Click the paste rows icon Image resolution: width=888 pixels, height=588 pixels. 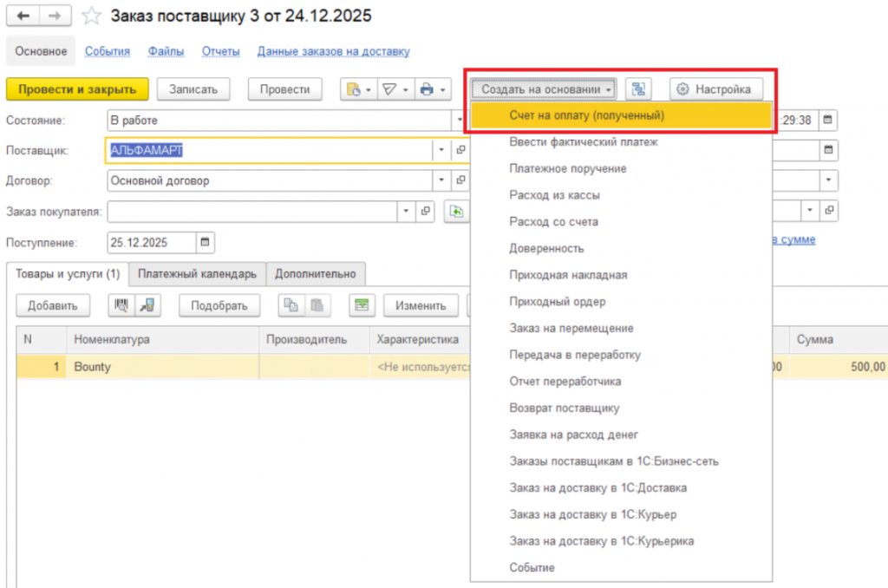point(317,305)
